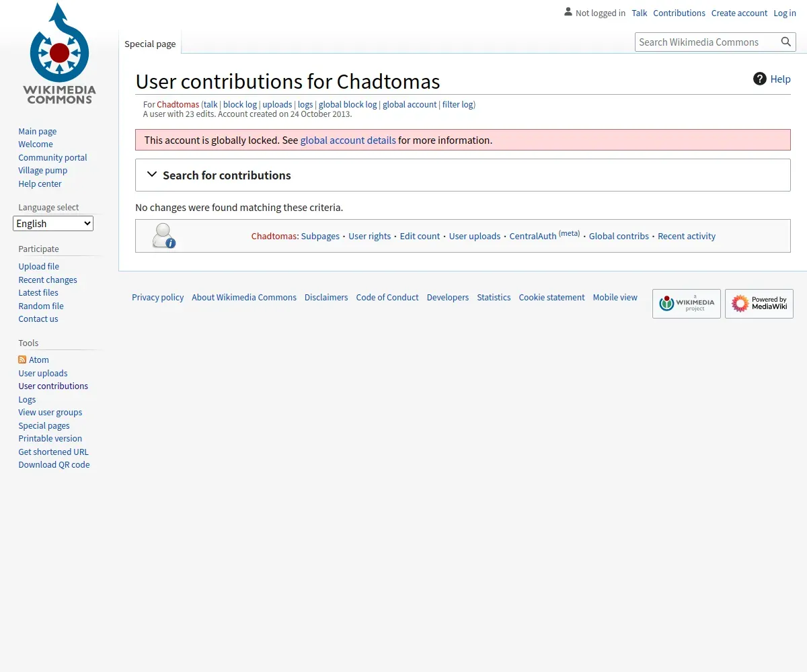The width and height of the screenshot is (807, 672).
Task: Open the Talk link in top bar
Action: coord(640,13)
